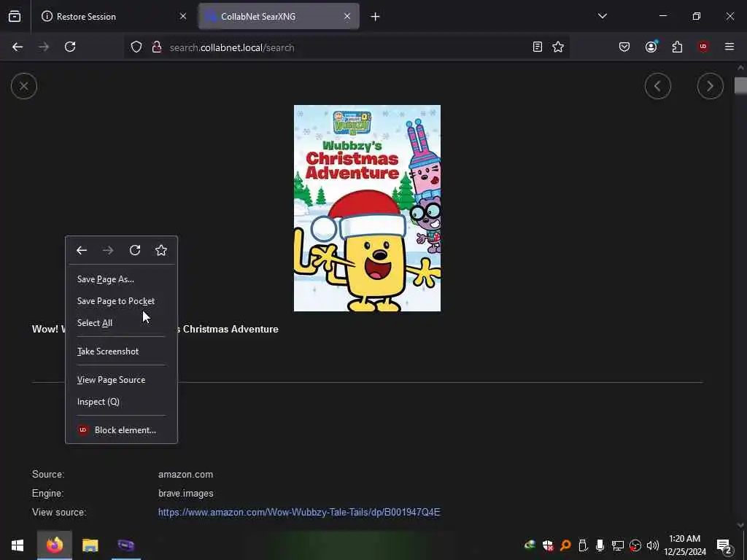Screen dimensions: 747x560
Task: Click the page vertical scrollbar thumb
Action: coord(740,85)
